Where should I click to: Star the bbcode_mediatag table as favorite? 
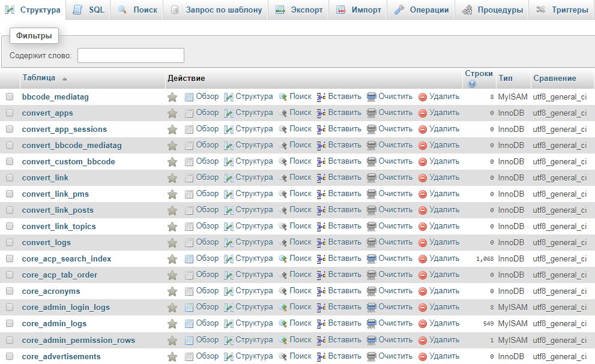[172, 97]
